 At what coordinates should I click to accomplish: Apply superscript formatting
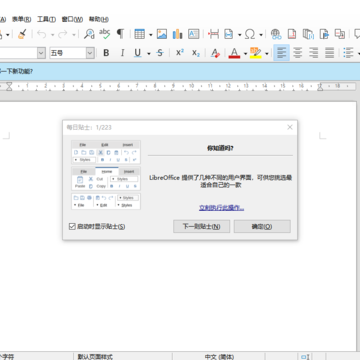pos(180,53)
